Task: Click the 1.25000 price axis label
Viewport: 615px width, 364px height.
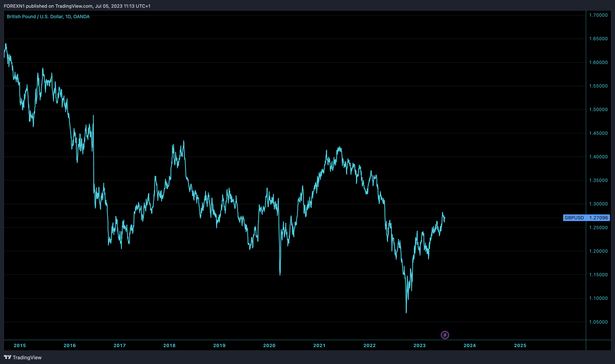Action: point(598,228)
